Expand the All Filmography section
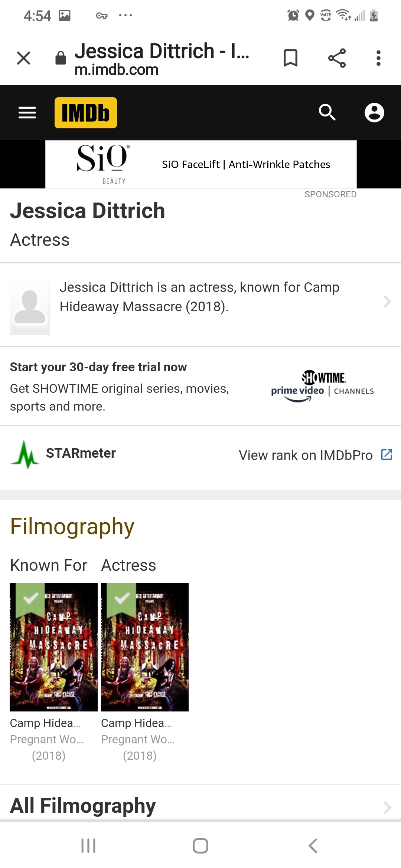The height and width of the screenshot is (868, 401). (387, 807)
